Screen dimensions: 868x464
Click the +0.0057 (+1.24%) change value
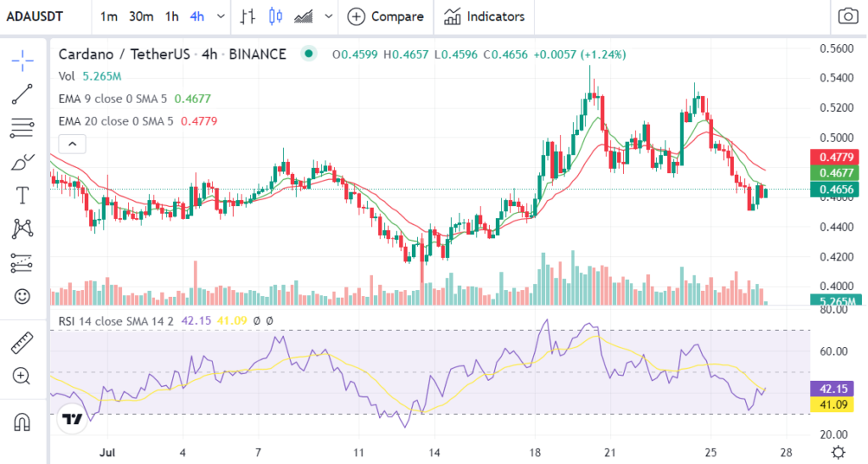click(x=580, y=54)
